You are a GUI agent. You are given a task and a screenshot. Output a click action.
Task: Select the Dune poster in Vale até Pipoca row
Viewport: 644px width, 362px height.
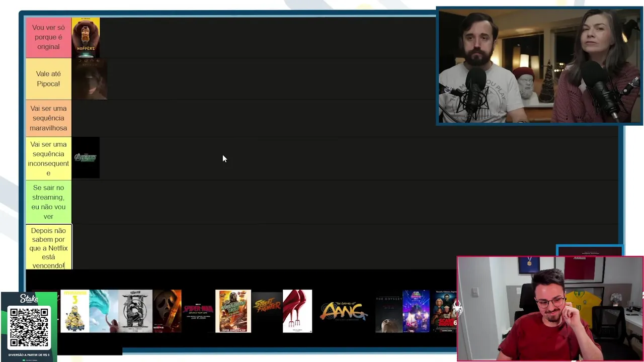[89, 79]
